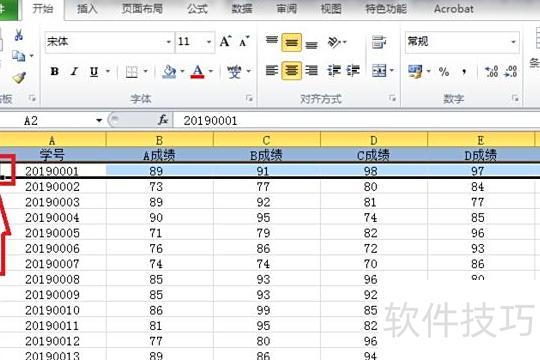Open the font name dropdown showing 宋体
This screenshot has height=360, width=540.
[168, 42]
